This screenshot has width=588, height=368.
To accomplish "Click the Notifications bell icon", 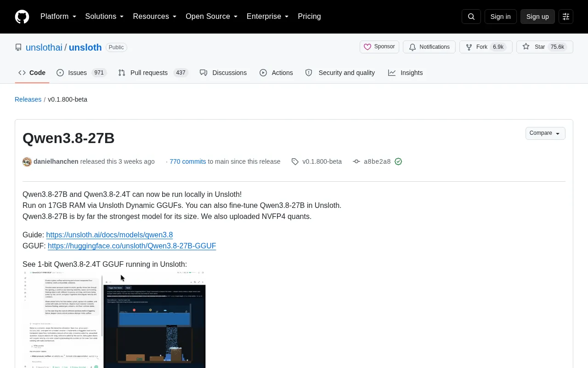I will [413, 47].
